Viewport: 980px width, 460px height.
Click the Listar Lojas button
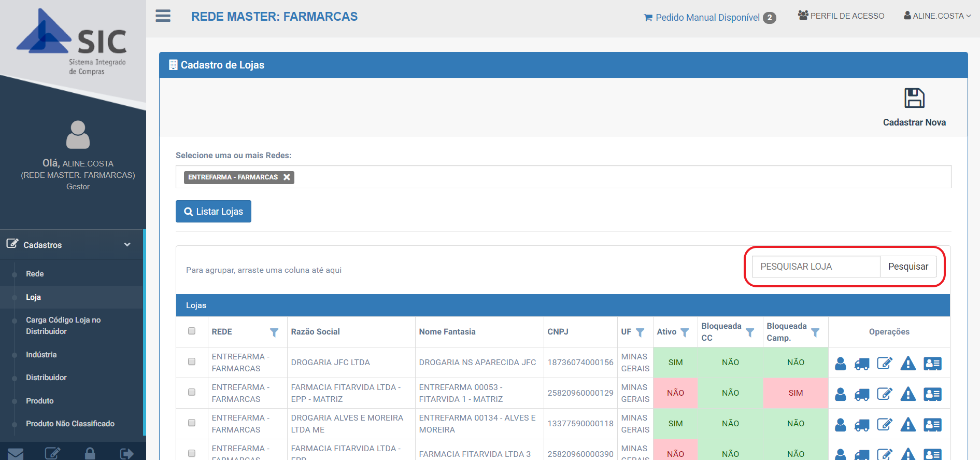pos(214,212)
